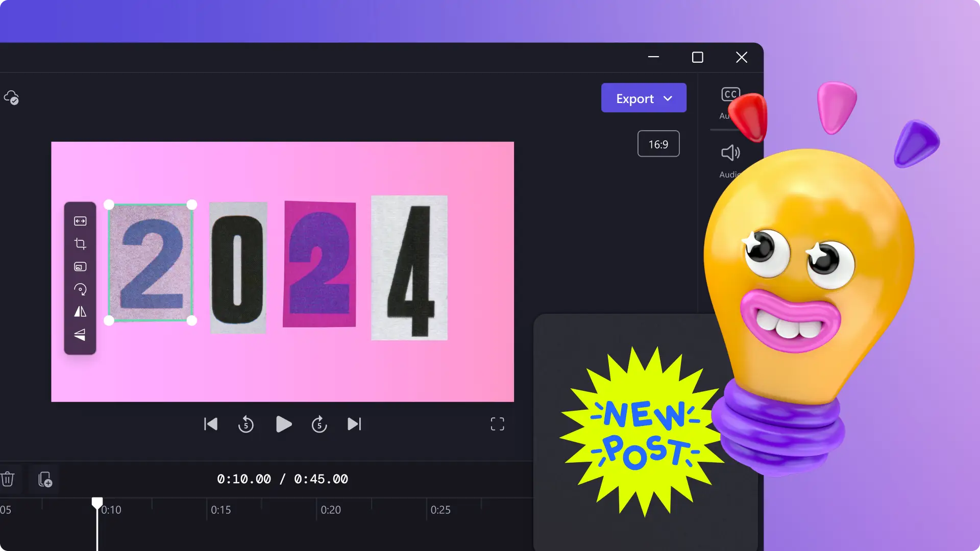Skip to the start of the video
Image resolution: width=980 pixels, height=551 pixels.
click(211, 424)
